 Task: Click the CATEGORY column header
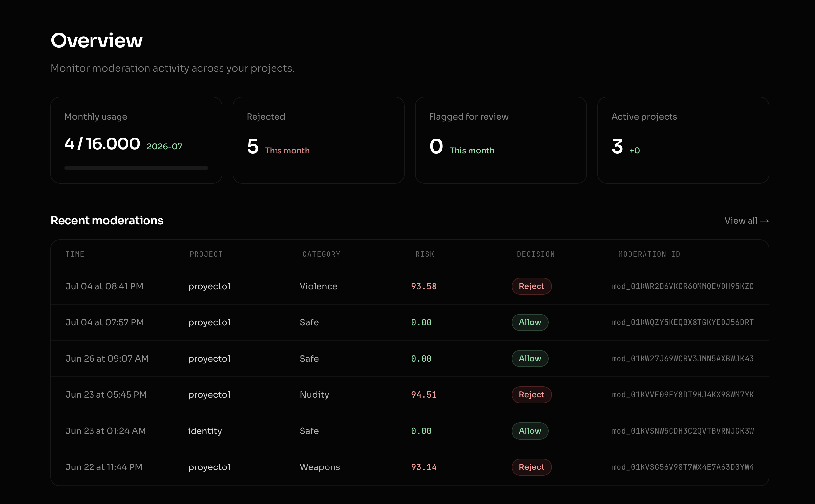click(321, 254)
